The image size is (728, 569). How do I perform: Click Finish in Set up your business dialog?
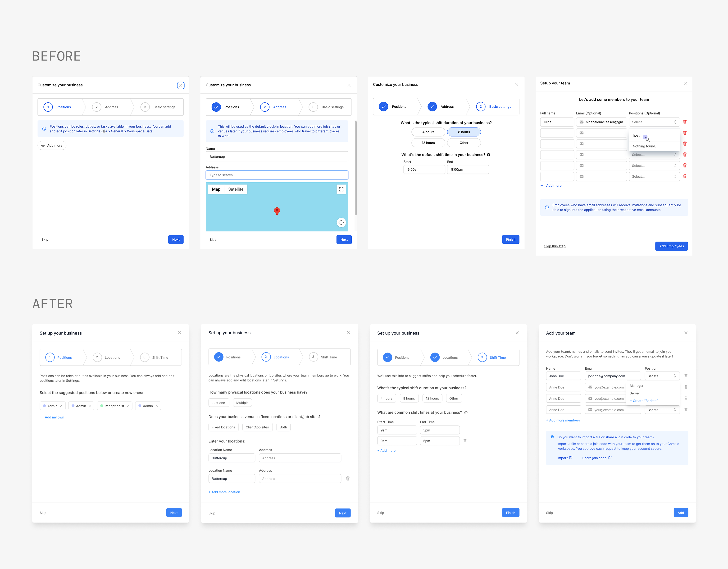tap(510, 513)
